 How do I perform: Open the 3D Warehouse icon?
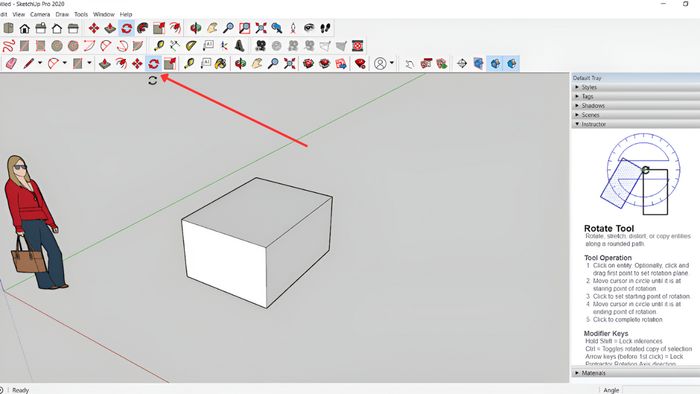[308, 63]
